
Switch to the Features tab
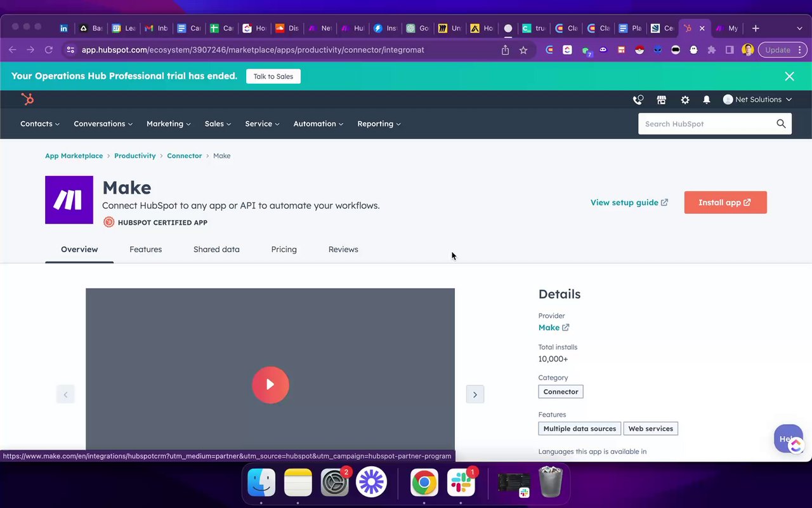[146, 250]
